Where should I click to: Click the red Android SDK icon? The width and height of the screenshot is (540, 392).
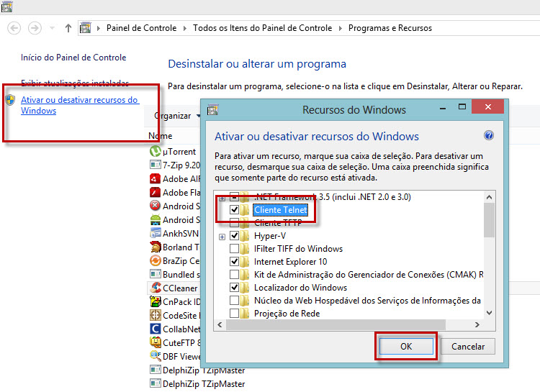tap(156, 206)
